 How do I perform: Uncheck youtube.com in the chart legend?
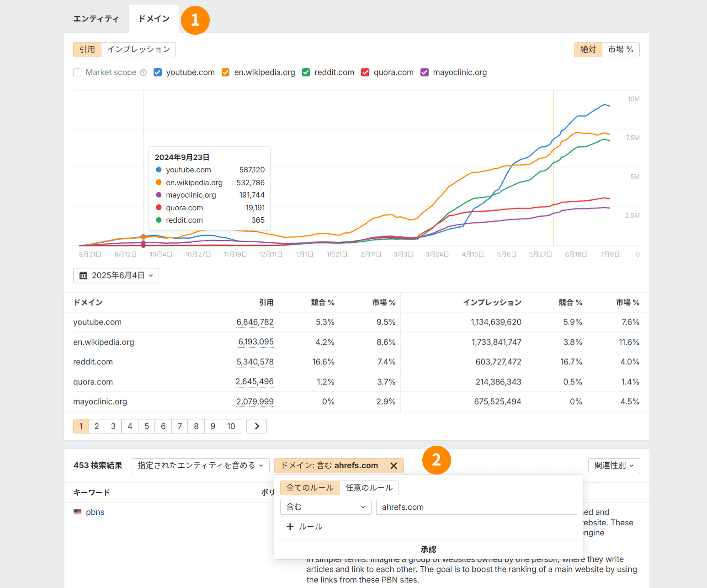click(x=158, y=73)
